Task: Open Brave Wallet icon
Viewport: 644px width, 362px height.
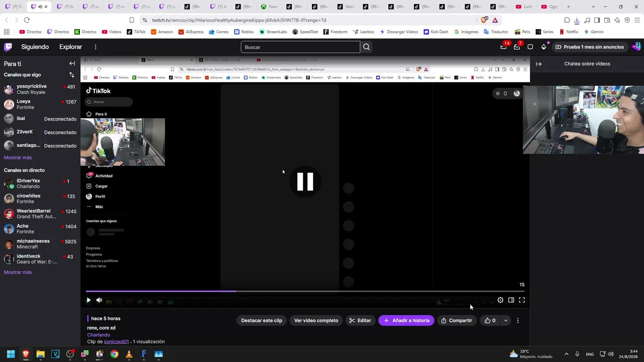Action: [607, 20]
